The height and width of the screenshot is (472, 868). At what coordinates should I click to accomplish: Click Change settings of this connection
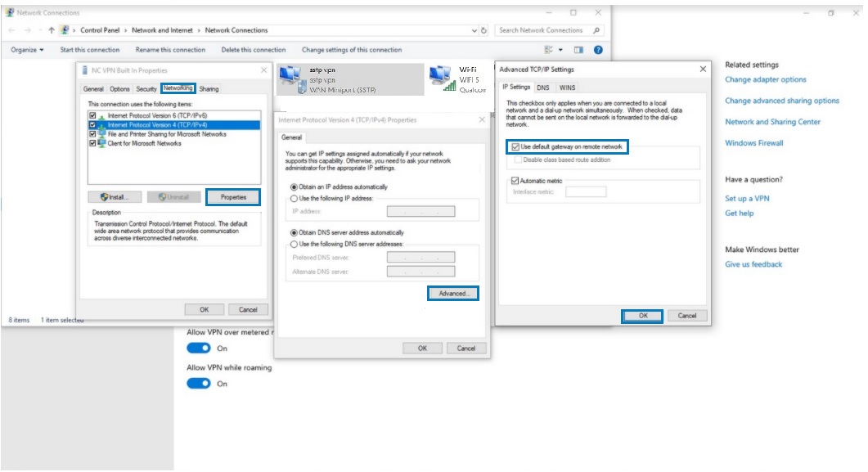click(x=352, y=50)
